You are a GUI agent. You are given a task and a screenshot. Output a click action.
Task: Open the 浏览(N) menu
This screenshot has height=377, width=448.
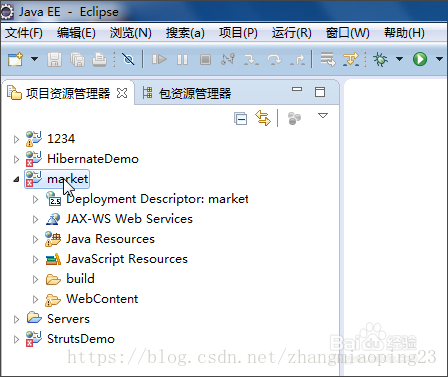click(130, 33)
